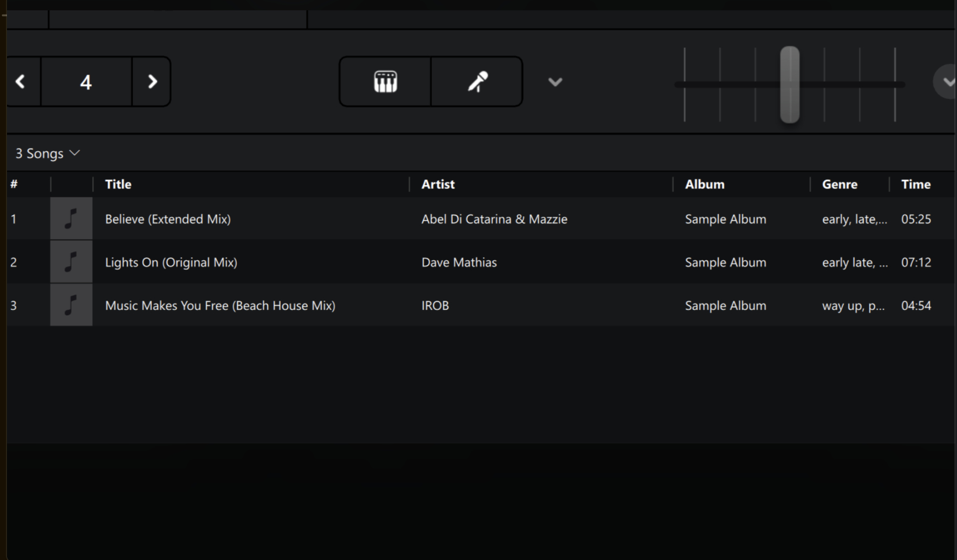Open the 3 Songs dropdown
Viewport: 957px width, 560px height.
[x=47, y=154]
